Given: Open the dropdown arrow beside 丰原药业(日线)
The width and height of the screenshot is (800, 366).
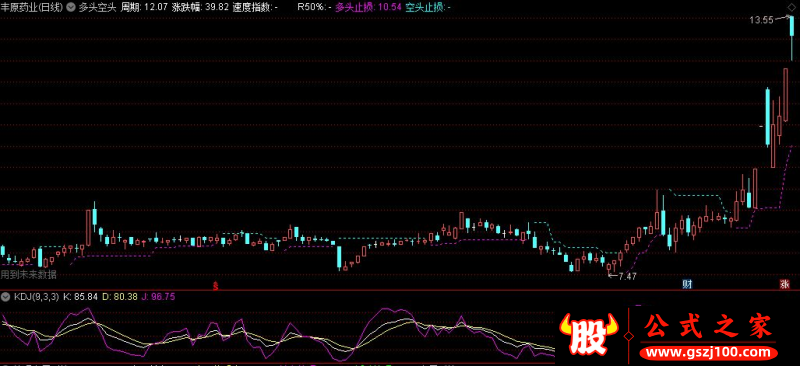Looking at the screenshot, I should click(71, 8).
